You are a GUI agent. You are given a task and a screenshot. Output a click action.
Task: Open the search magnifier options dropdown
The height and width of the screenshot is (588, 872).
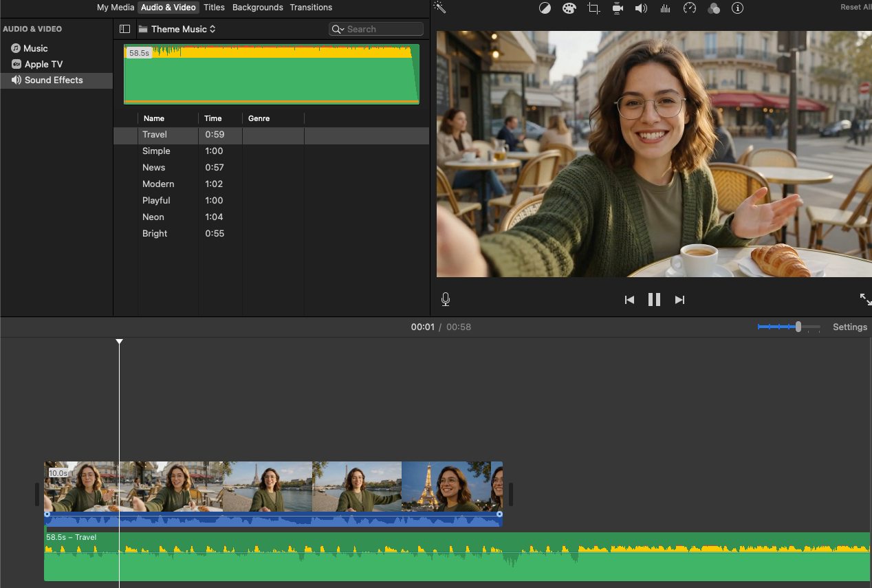[338, 29]
